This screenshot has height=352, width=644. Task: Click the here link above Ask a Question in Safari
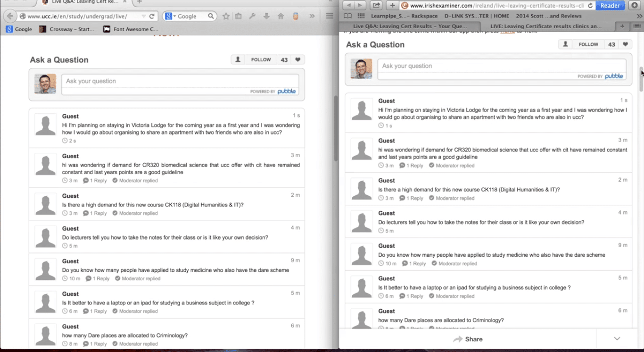tap(507, 32)
